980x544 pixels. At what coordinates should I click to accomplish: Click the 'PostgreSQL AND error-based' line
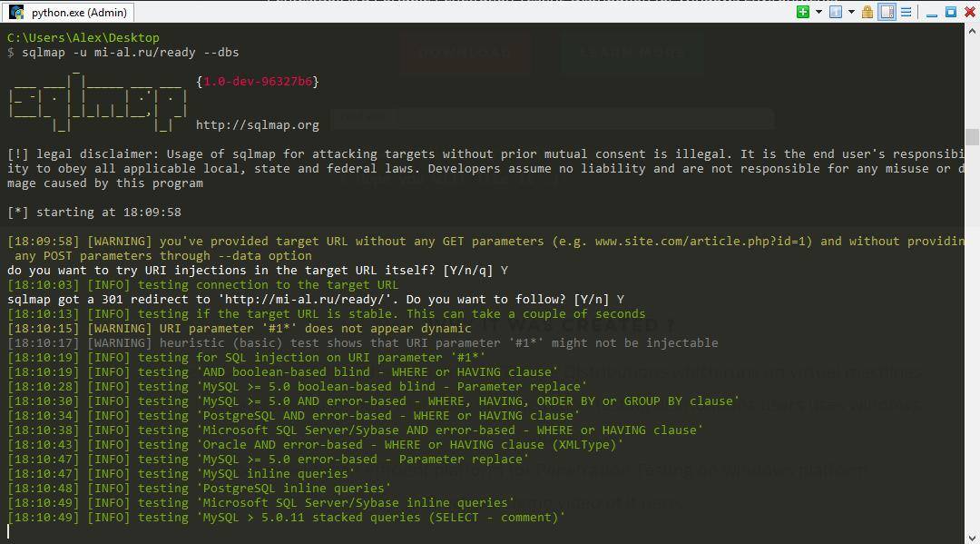click(x=294, y=416)
